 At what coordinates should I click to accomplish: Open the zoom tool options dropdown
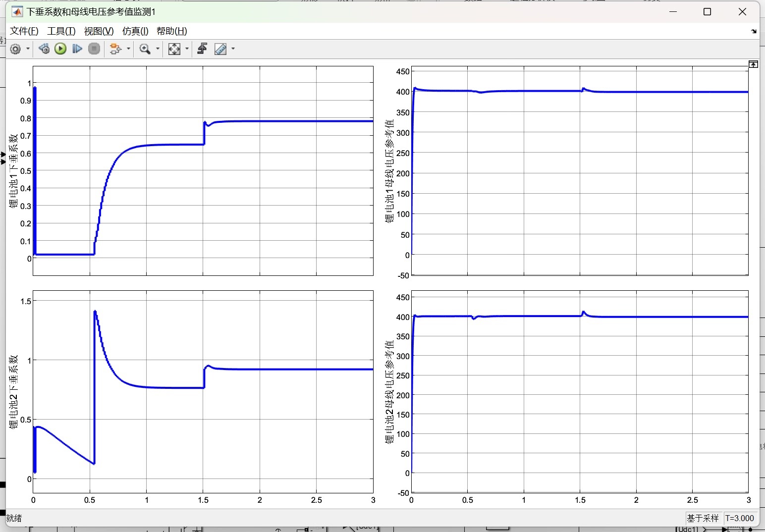click(x=158, y=49)
